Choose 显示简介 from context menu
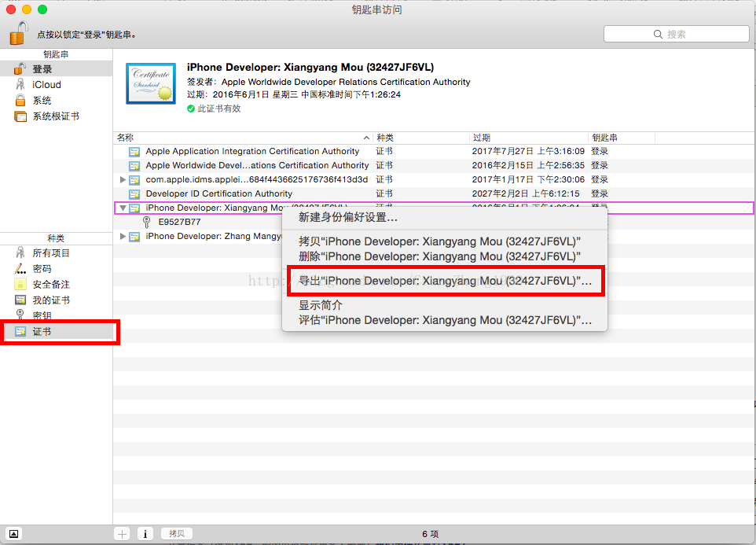The width and height of the screenshot is (756, 545). [x=445, y=305]
